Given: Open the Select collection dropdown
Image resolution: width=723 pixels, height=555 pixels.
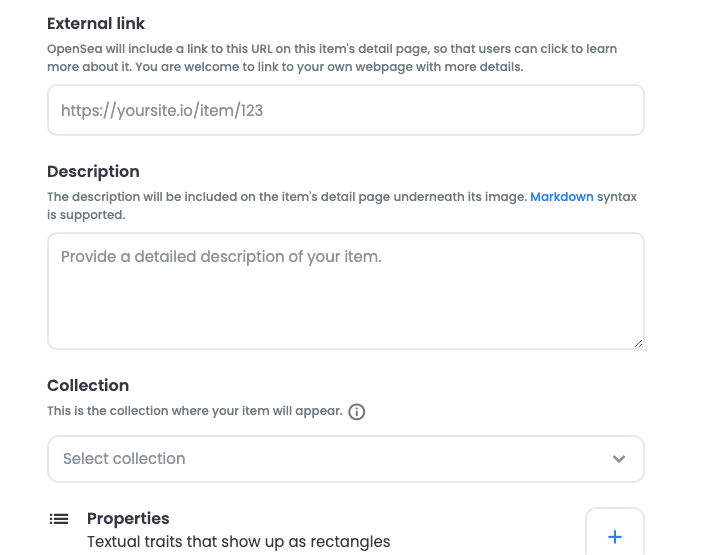Looking at the screenshot, I should pyautogui.click(x=345, y=459).
